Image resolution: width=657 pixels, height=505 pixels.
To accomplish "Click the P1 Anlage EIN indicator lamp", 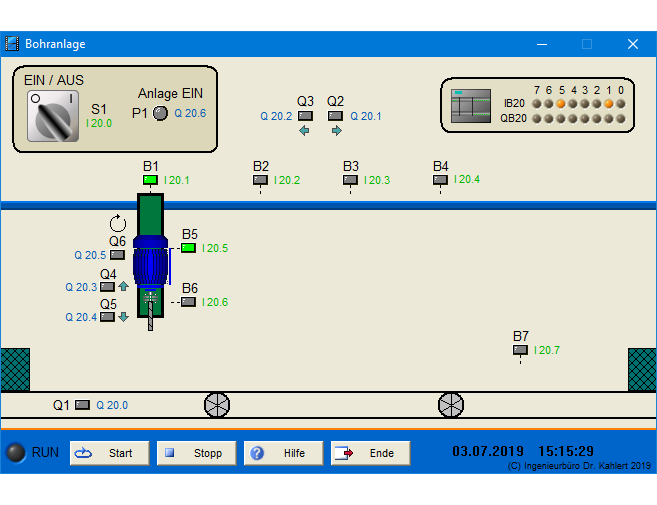I will coord(160,113).
